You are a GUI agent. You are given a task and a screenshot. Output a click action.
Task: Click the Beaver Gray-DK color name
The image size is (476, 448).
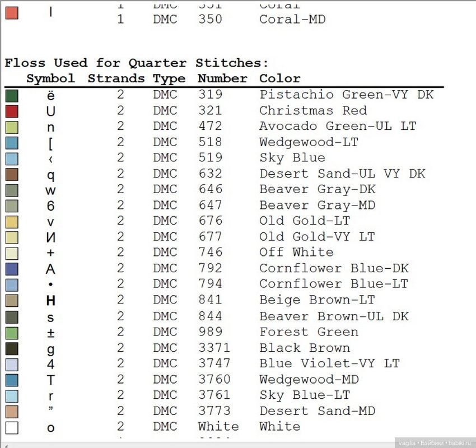(317, 189)
